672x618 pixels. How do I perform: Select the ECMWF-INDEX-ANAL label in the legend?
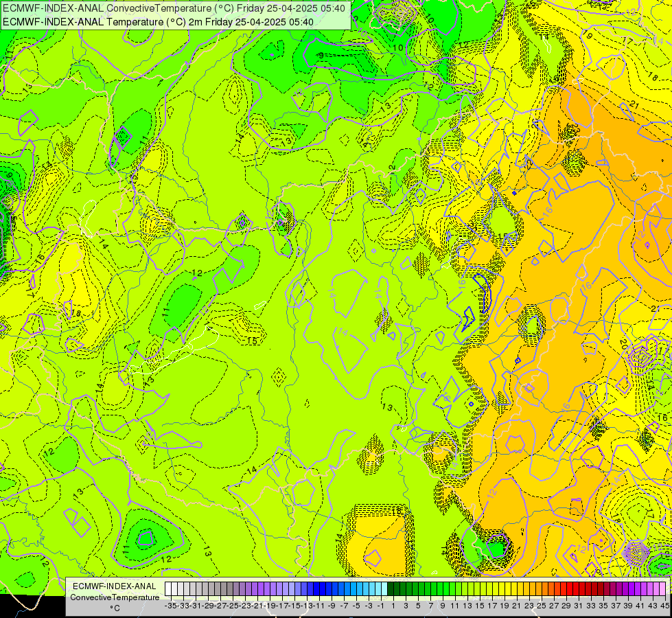[x=115, y=586]
